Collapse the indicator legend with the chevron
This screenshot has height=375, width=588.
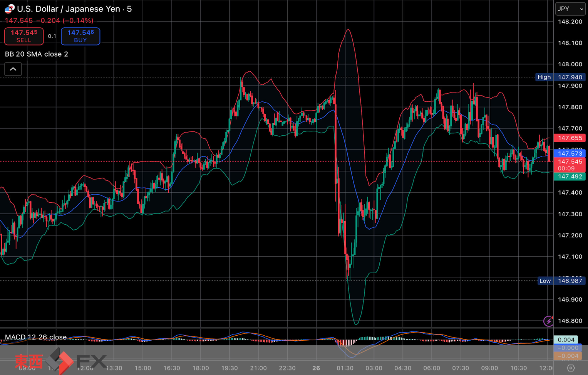(13, 69)
